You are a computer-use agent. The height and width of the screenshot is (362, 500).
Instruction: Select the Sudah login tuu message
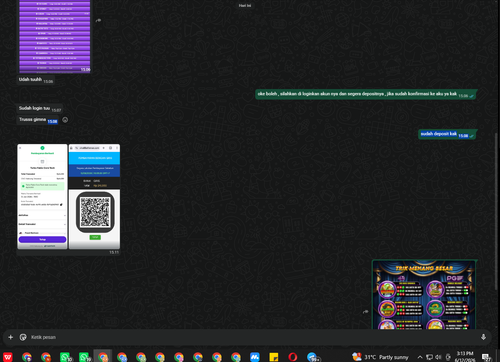(x=40, y=109)
